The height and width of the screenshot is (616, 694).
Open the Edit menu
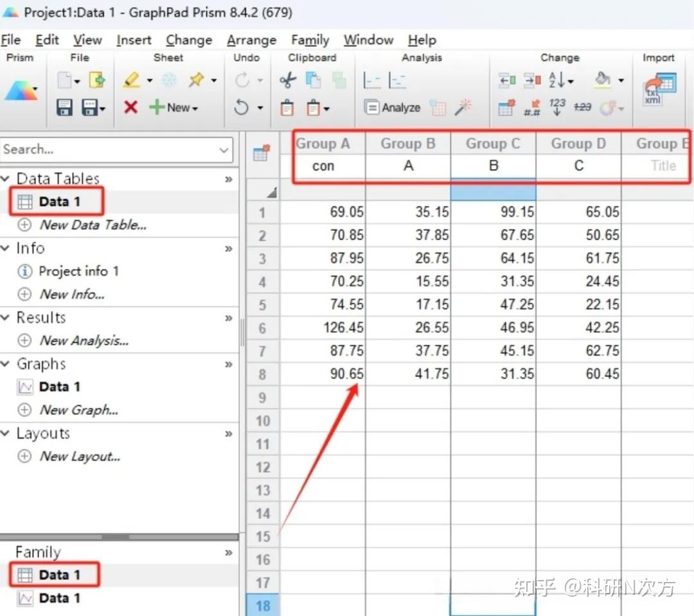[x=47, y=40]
